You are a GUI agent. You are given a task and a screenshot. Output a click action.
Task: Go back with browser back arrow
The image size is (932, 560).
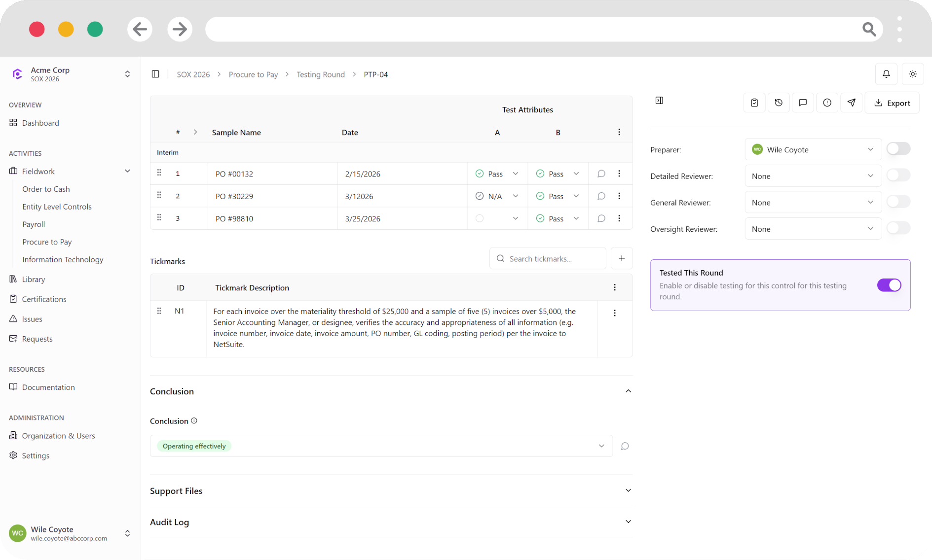[x=140, y=29]
